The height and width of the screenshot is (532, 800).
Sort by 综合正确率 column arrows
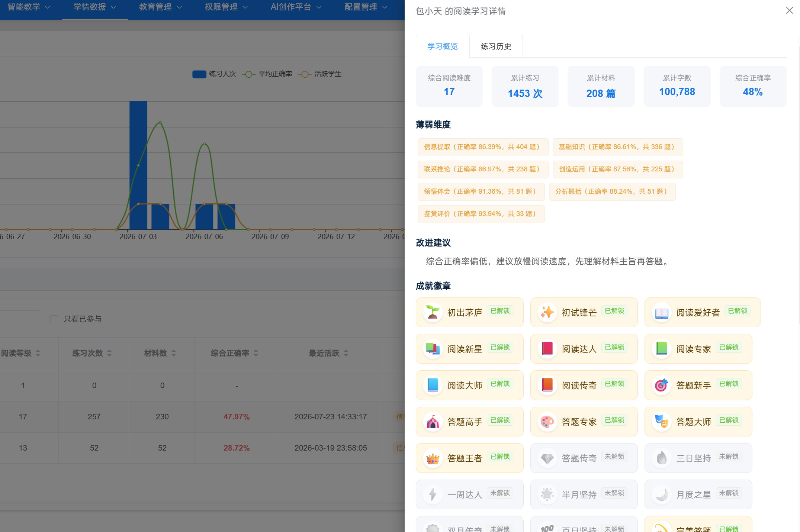256,353
